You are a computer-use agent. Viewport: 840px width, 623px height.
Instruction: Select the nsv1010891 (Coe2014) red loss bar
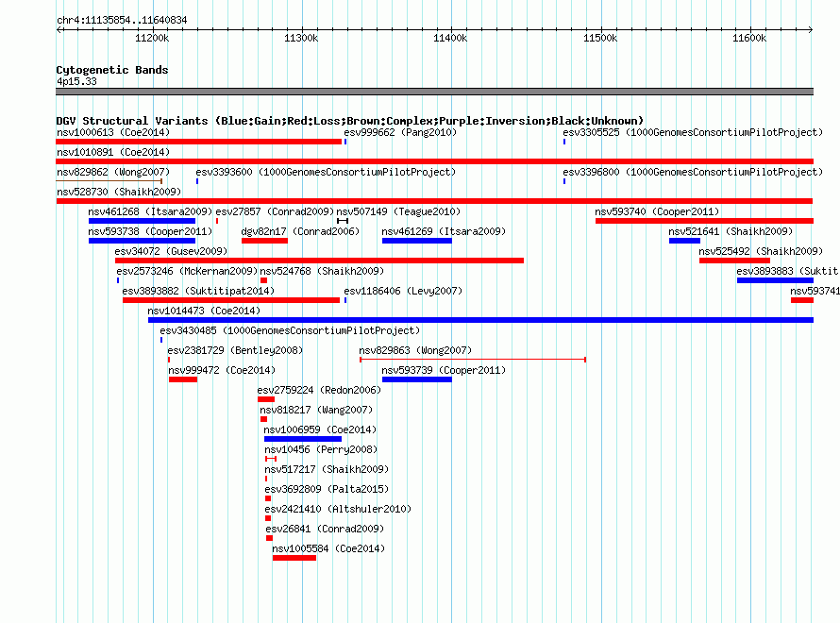coord(434,161)
